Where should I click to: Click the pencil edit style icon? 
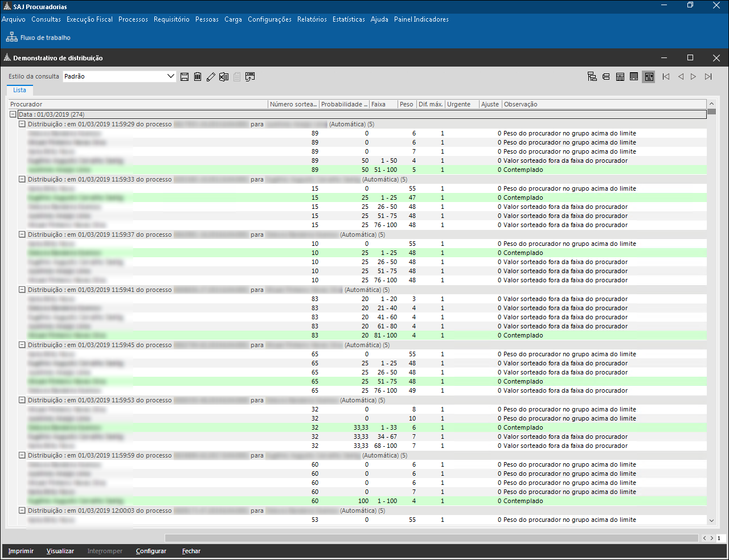coord(211,77)
